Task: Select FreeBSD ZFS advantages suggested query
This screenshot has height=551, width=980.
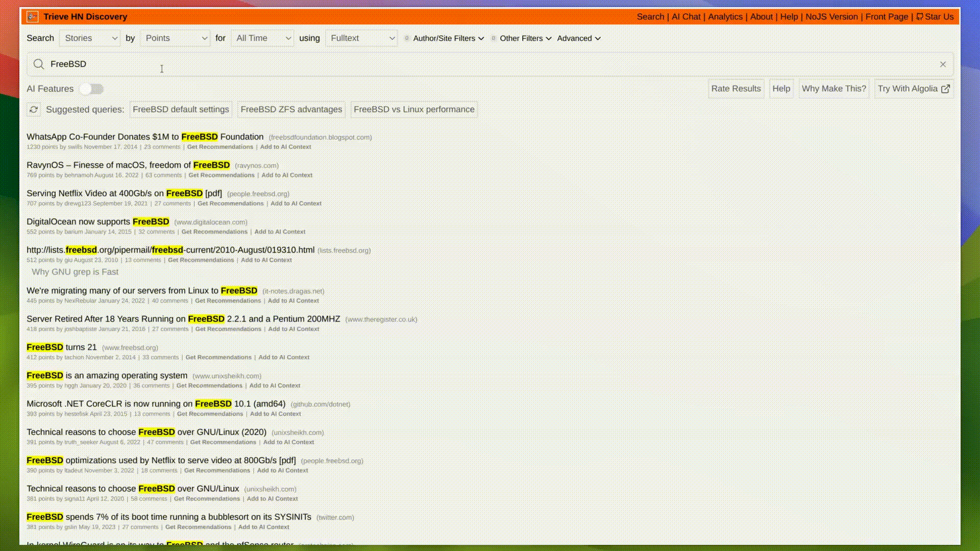Action: coord(292,109)
